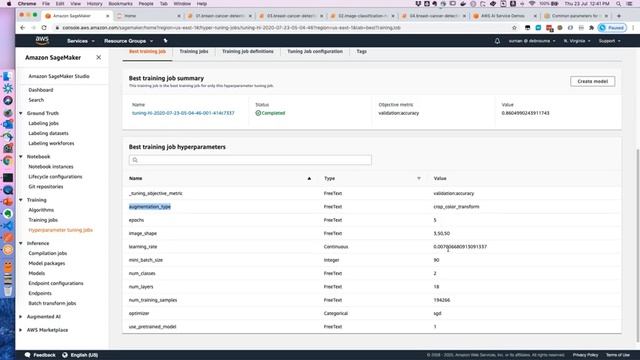The width and height of the screenshot is (640, 360).
Task: Click the browser back arrow
Action: tap(22, 28)
